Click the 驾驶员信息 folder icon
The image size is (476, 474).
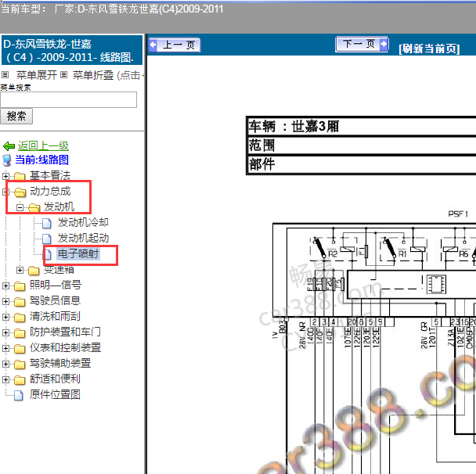point(20,301)
